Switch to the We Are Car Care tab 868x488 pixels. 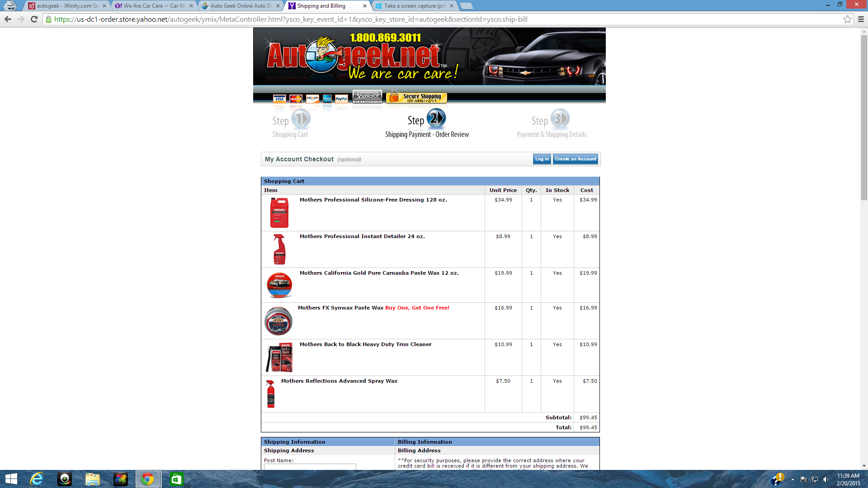coord(154,6)
